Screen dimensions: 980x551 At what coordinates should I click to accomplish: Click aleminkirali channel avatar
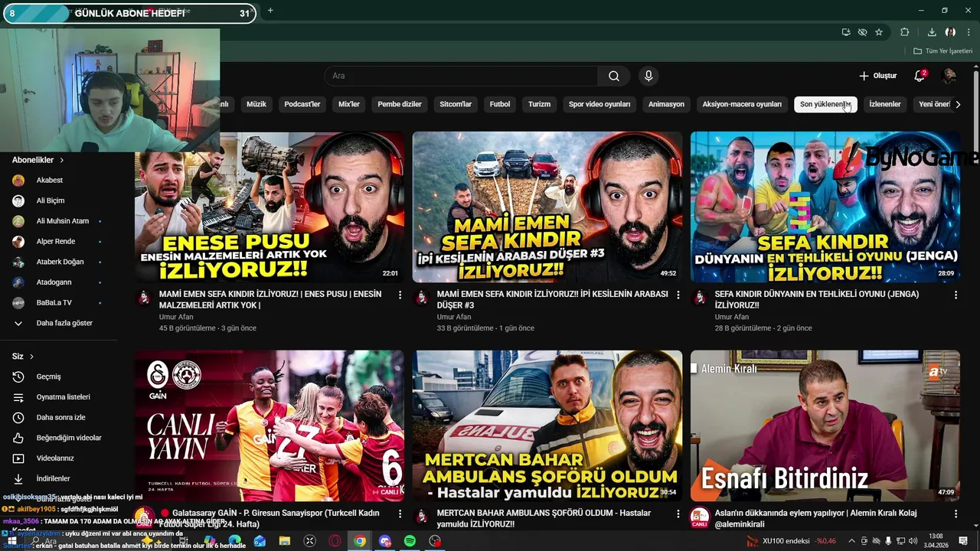pyautogui.click(x=700, y=518)
